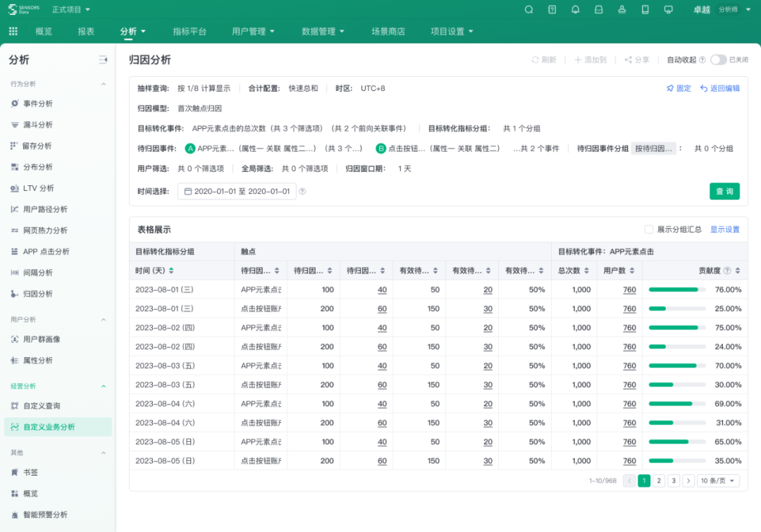The width and height of the screenshot is (761, 532).
Task: Click the green 查询 button
Action: point(726,191)
